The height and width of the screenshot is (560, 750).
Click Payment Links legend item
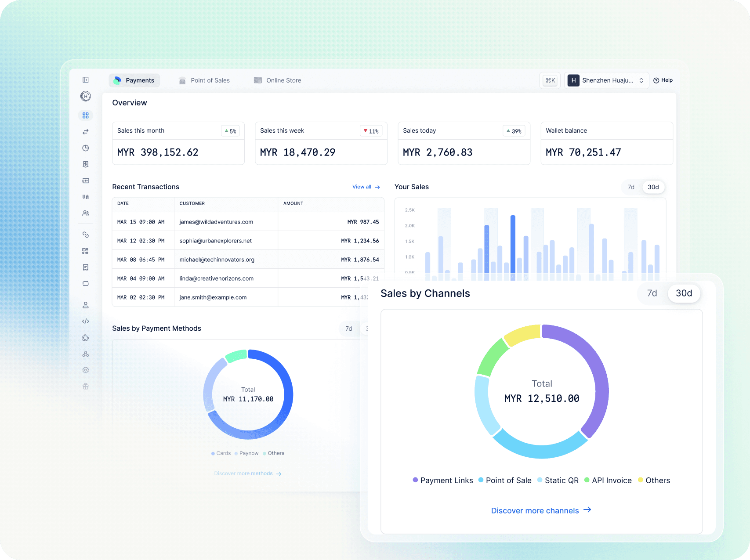(443, 481)
